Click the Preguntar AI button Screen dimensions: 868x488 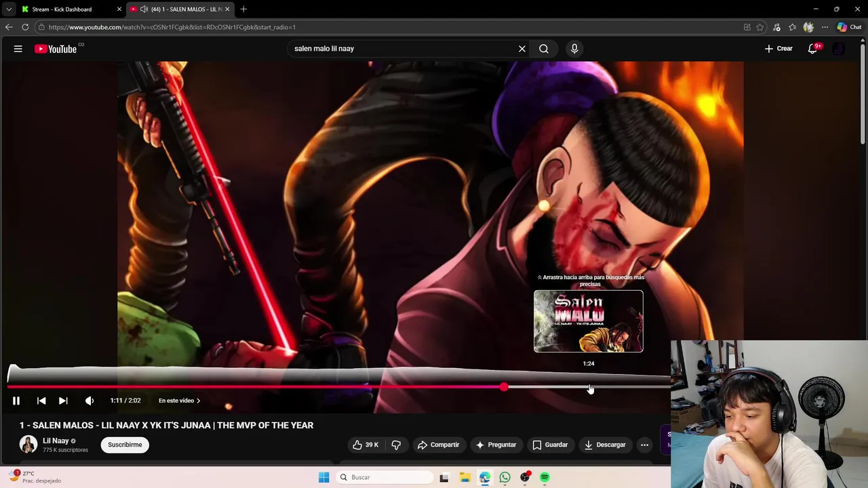(496, 445)
